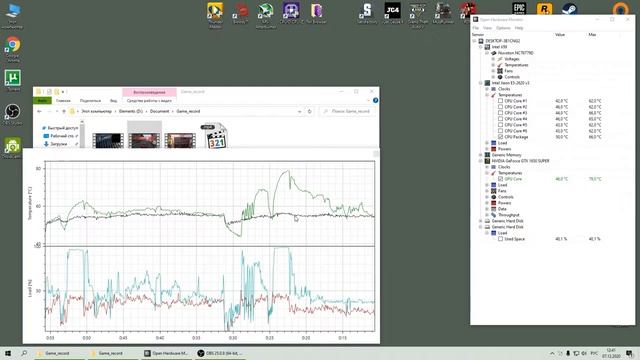Switch to the Главная ribbon tab in Explorer

click(63, 100)
